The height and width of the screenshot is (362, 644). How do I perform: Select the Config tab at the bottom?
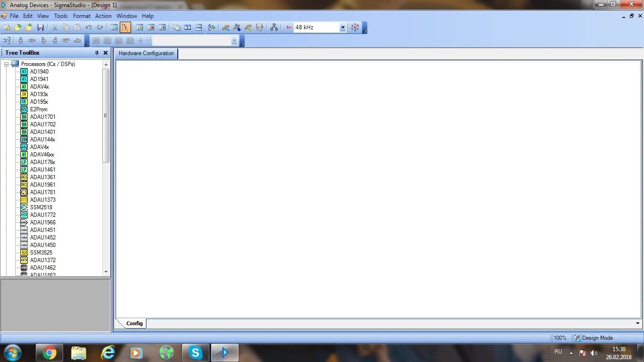(x=134, y=323)
